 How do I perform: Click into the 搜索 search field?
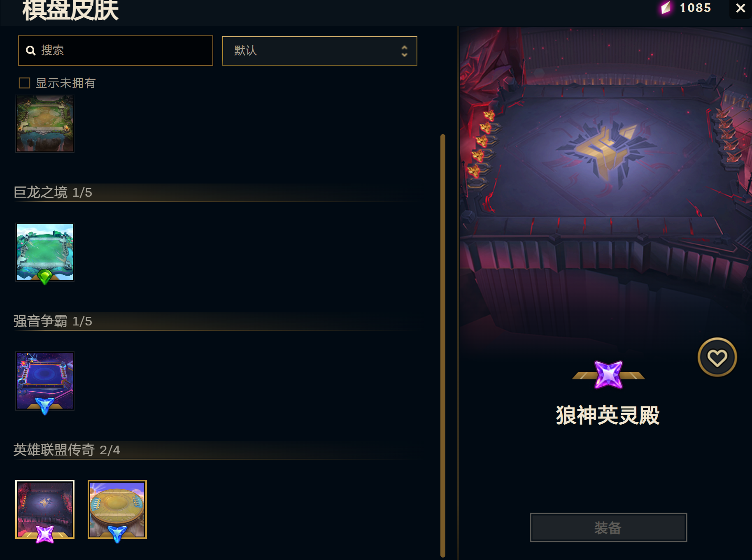[x=116, y=51]
